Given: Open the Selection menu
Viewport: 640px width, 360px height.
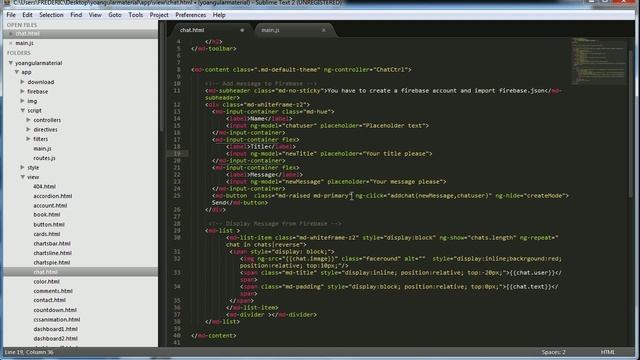Looking at the screenshot, I should click(51, 15).
